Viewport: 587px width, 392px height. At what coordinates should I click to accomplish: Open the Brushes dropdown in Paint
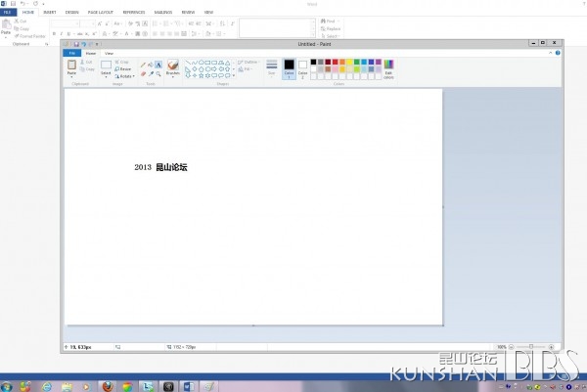pyautogui.click(x=173, y=75)
